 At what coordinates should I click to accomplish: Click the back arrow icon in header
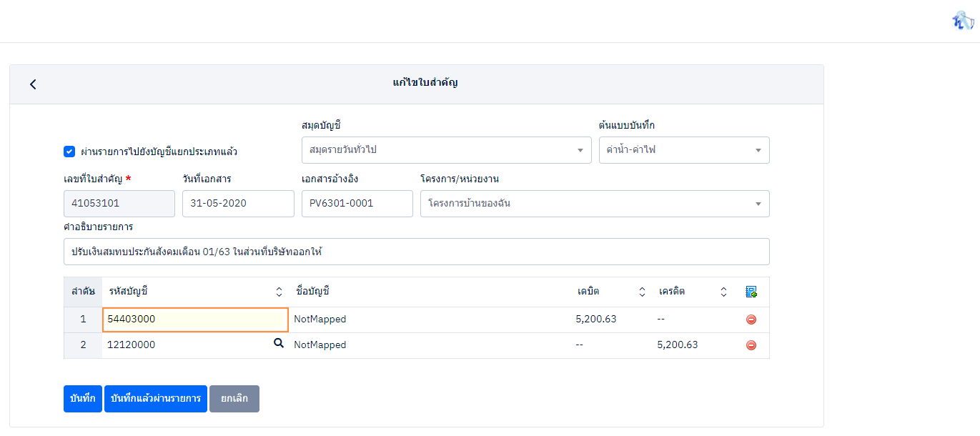click(33, 84)
